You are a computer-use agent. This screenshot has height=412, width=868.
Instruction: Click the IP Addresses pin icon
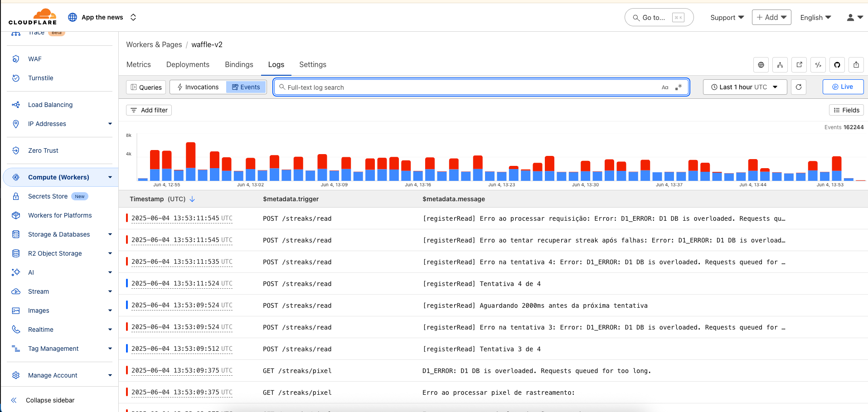tap(16, 124)
